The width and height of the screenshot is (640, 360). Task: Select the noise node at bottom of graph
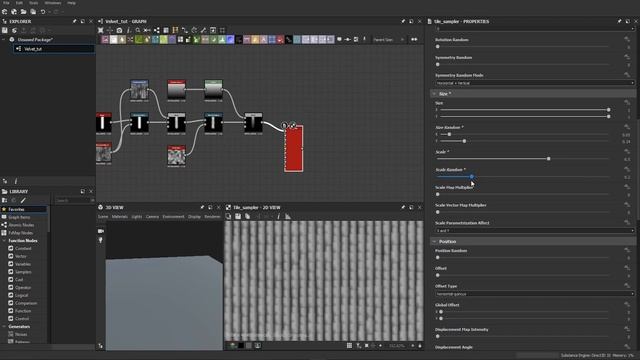point(176,156)
